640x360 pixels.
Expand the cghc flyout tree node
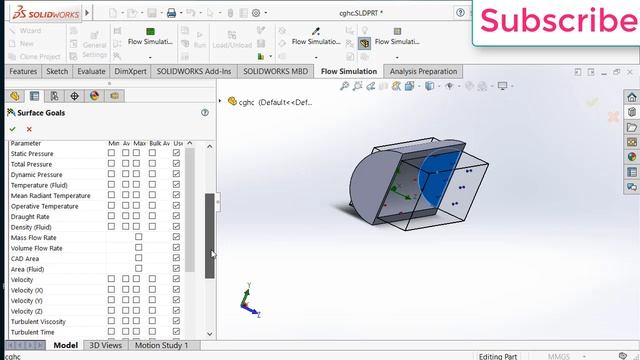(x=220, y=101)
